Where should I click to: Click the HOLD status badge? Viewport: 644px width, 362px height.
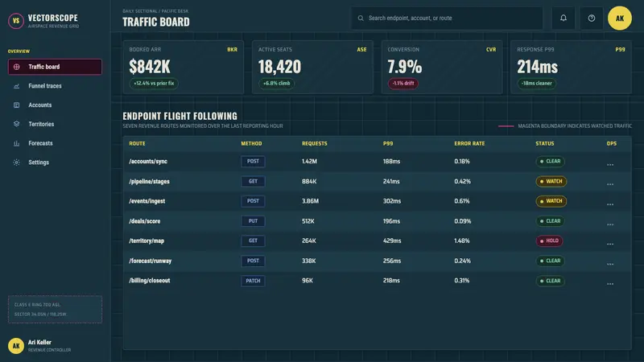549,241
